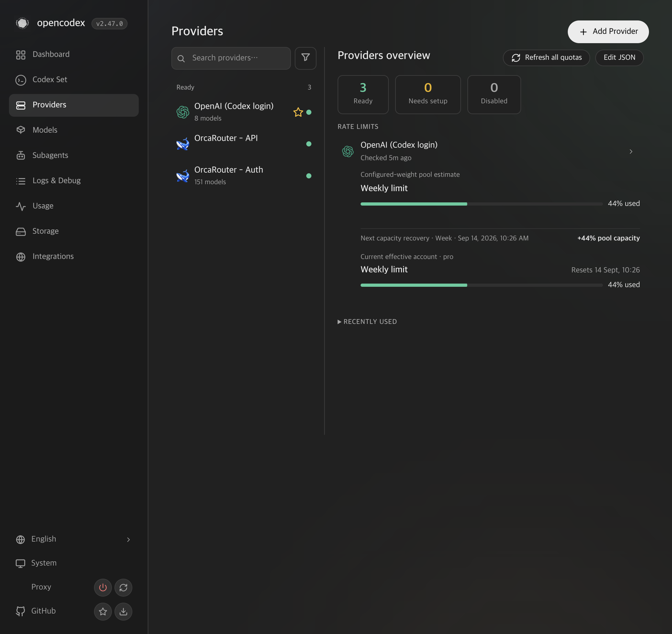Click the OpenAI logo in provider list

click(x=183, y=112)
